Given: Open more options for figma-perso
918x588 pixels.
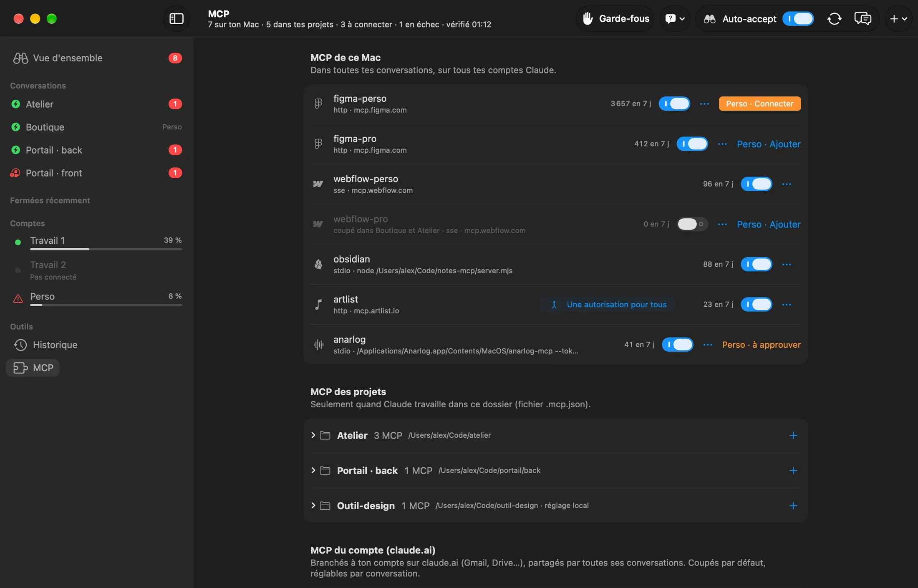Looking at the screenshot, I should (x=704, y=103).
